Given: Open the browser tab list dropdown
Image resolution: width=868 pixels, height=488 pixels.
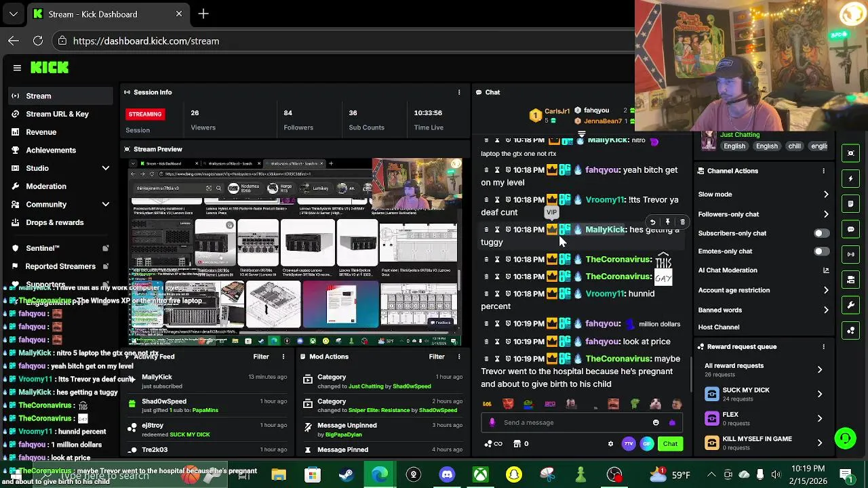Looking at the screenshot, I should 14,14.
